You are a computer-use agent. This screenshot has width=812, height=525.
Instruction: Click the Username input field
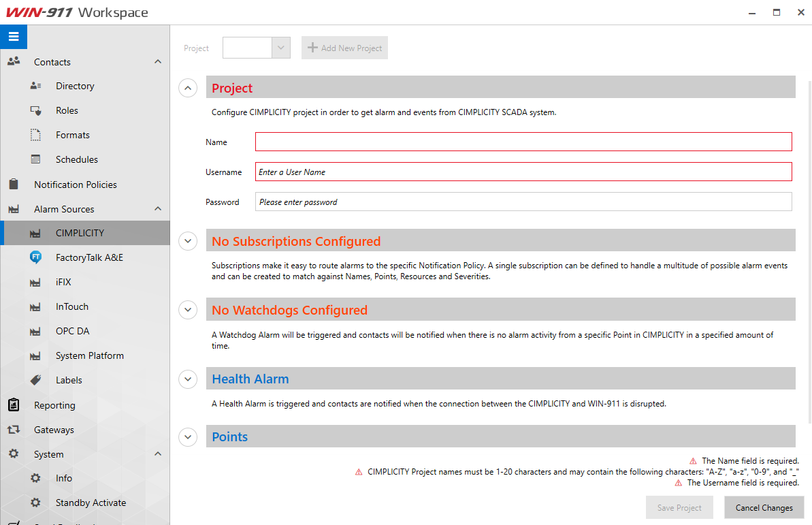coord(523,172)
